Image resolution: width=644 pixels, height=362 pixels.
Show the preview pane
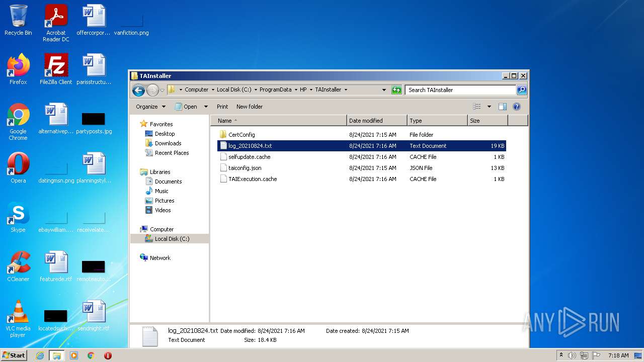click(502, 107)
